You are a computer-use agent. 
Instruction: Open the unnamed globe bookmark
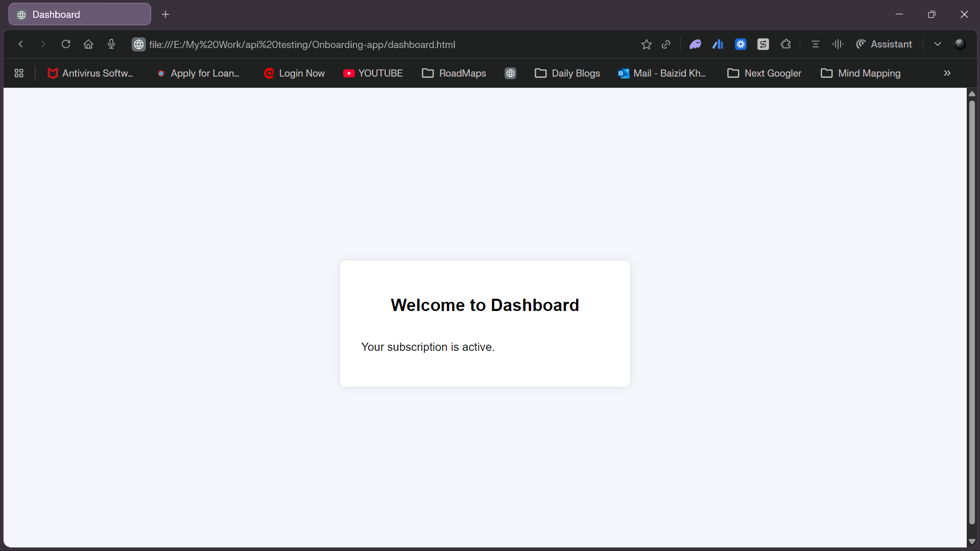tap(510, 74)
